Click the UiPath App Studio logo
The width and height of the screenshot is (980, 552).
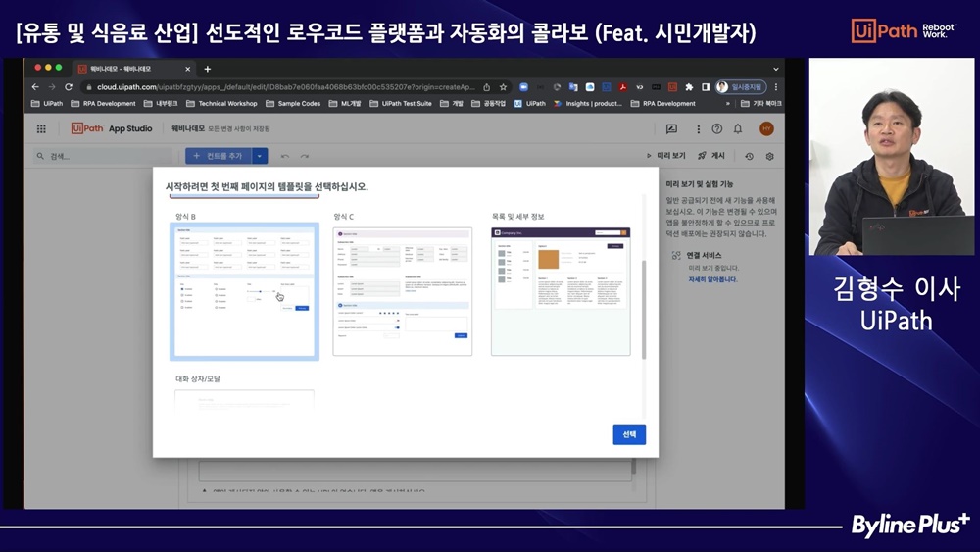(112, 128)
